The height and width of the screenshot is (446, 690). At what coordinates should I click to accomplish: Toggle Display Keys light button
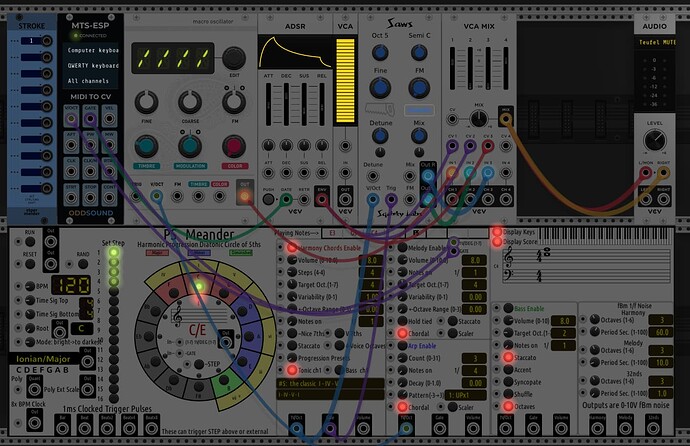pyautogui.click(x=497, y=232)
